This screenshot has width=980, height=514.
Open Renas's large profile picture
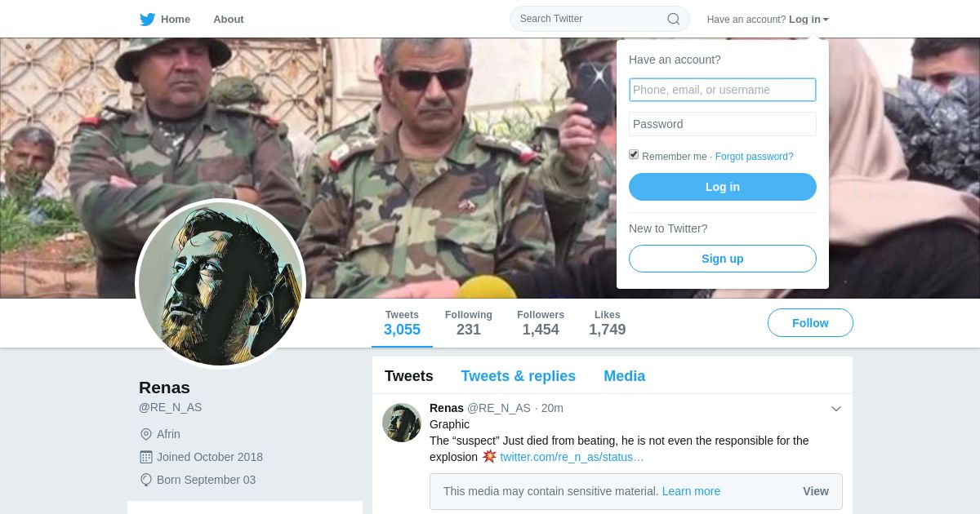[x=220, y=284]
